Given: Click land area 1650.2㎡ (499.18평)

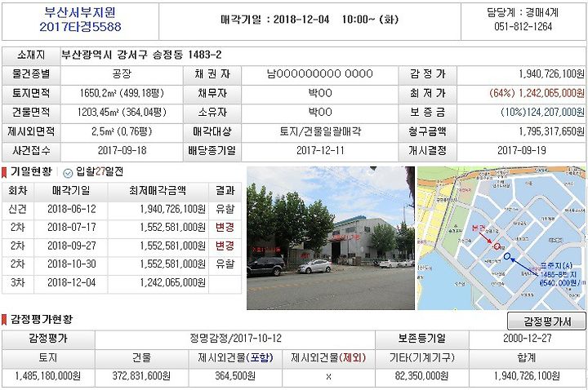Looking at the screenshot, I should pos(122,93).
